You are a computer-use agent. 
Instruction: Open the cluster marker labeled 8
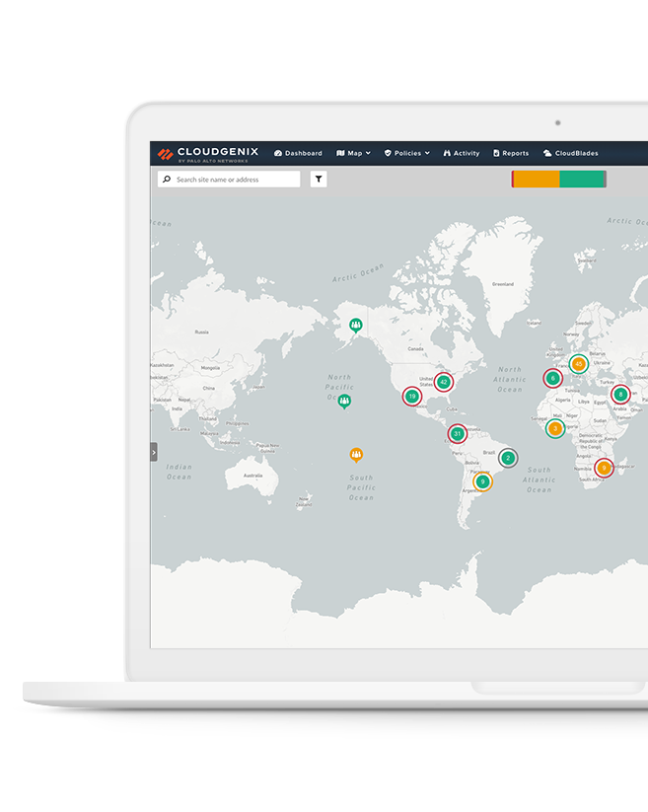[620, 395]
